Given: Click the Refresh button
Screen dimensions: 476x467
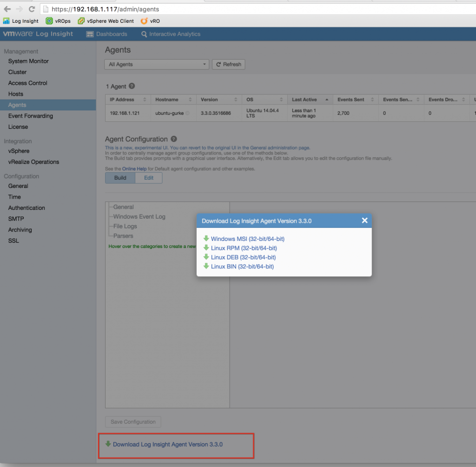Looking at the screenshot, I should point(228,64).
